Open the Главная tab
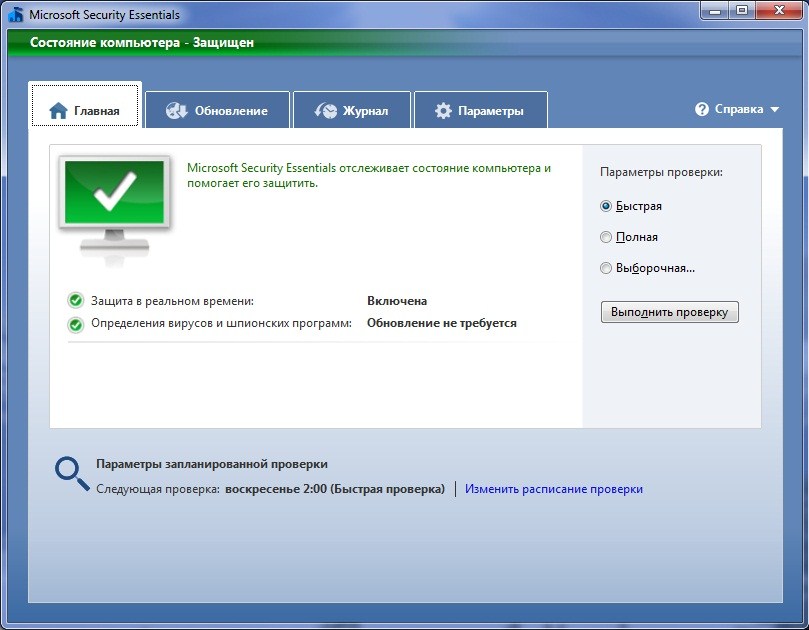Screen dimensions: 809x630 click(x=85, y=105)
